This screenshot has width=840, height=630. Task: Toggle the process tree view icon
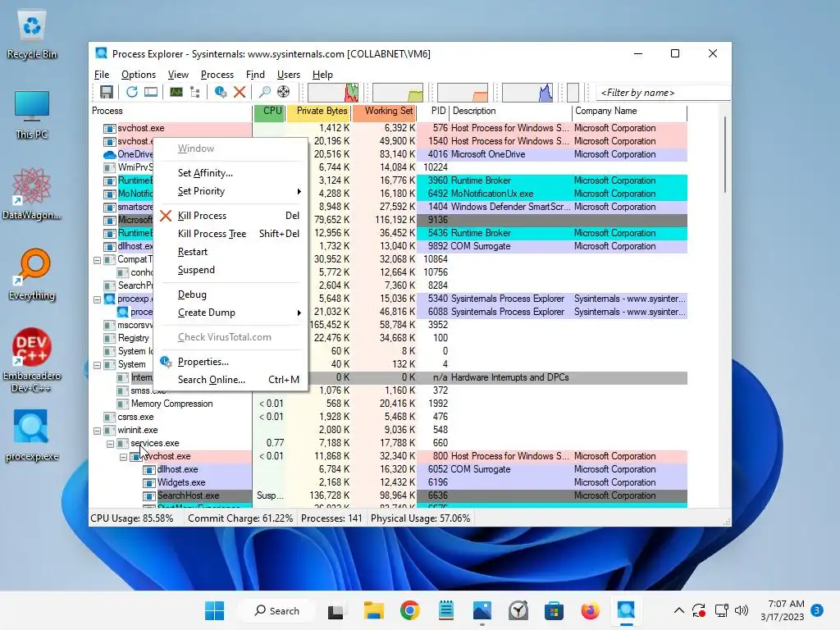(x=195, y=92)
